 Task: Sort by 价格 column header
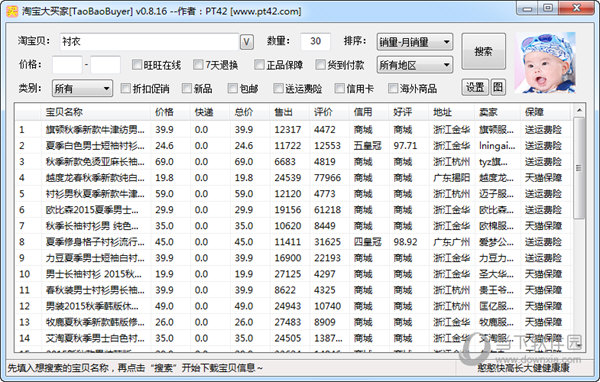tap(170, 112)
